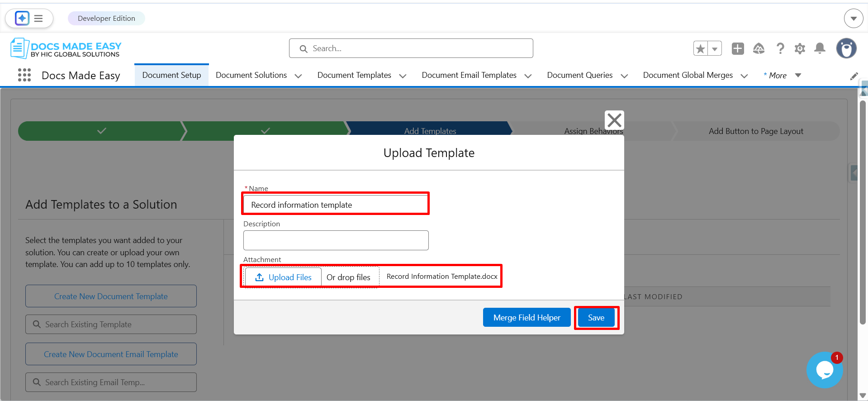Open the Document Global Merges tab

688,75
